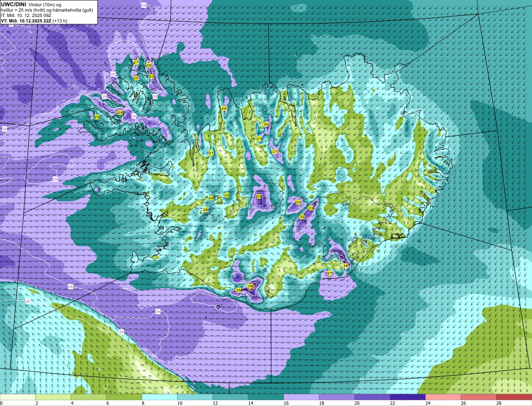Click the '(+13 h)' forecast offset text
Screen dimensions: 532x406
(60, 21)
